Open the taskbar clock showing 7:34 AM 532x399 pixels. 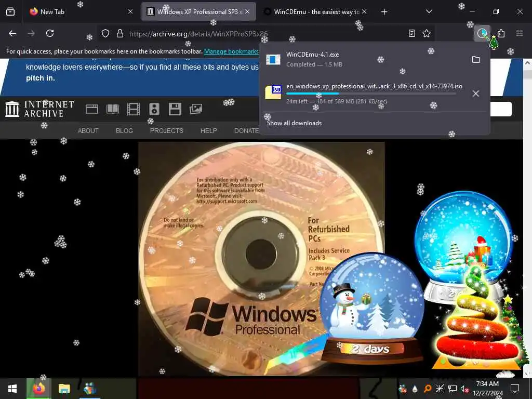[487, 389]
